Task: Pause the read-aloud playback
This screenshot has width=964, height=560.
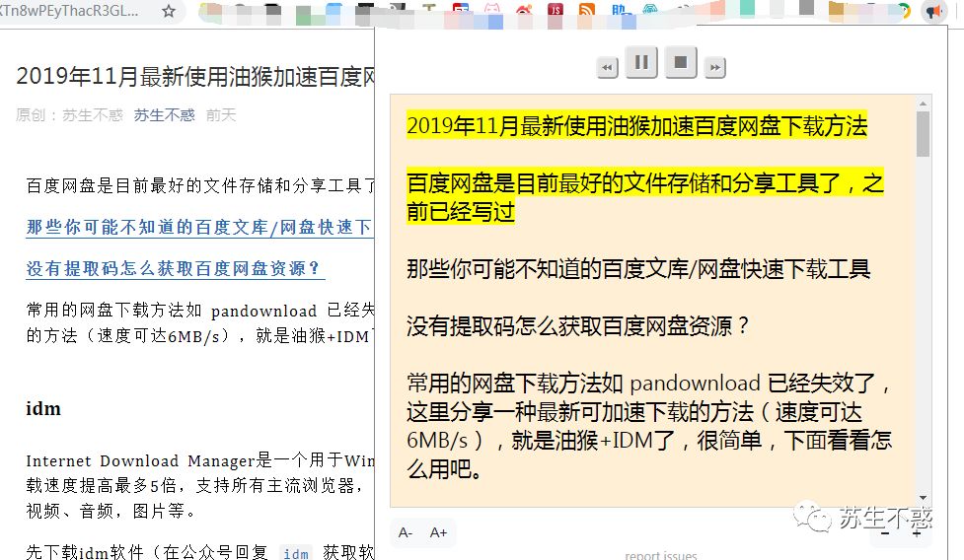Action: click(x=641, y=63)
